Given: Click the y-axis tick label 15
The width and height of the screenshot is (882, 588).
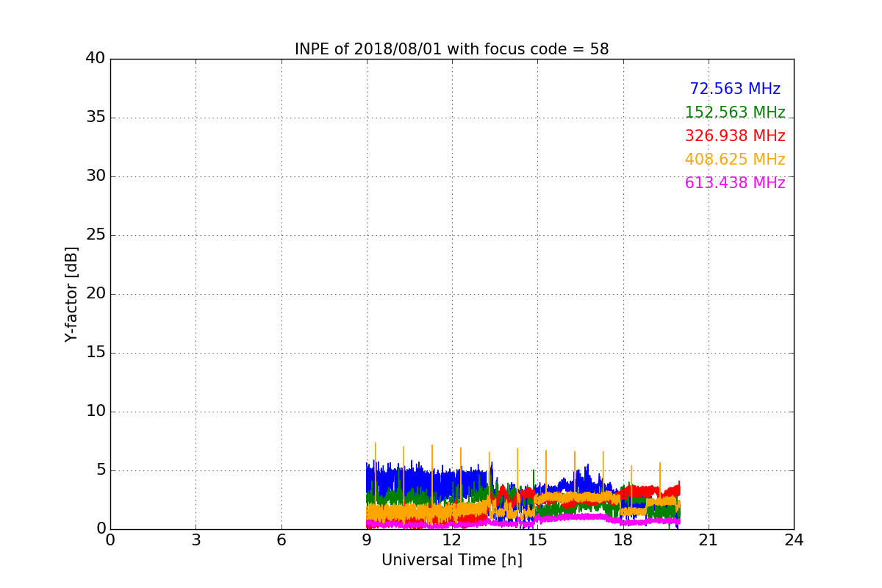Looking at the screenshot, I should tap(96, 353).
